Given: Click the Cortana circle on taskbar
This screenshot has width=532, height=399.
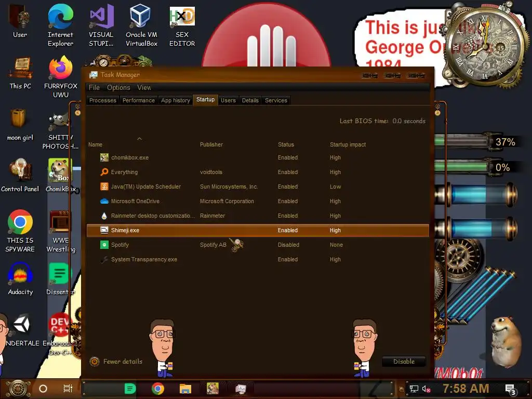Looking at the screenshot, I should click(x=43, y=389).
